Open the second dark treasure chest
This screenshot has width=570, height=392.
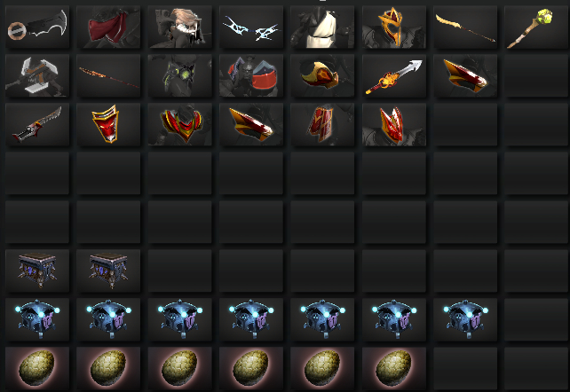tap(108, 270)
